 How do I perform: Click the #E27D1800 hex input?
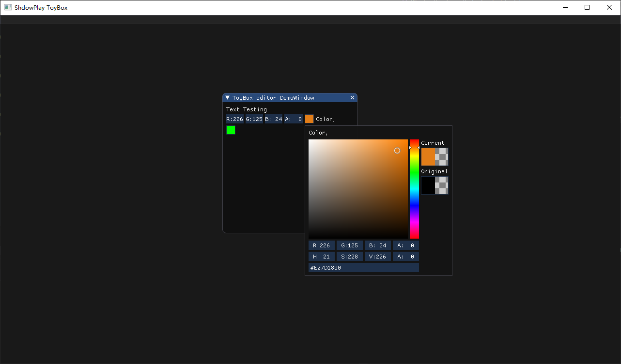point(364,268)
